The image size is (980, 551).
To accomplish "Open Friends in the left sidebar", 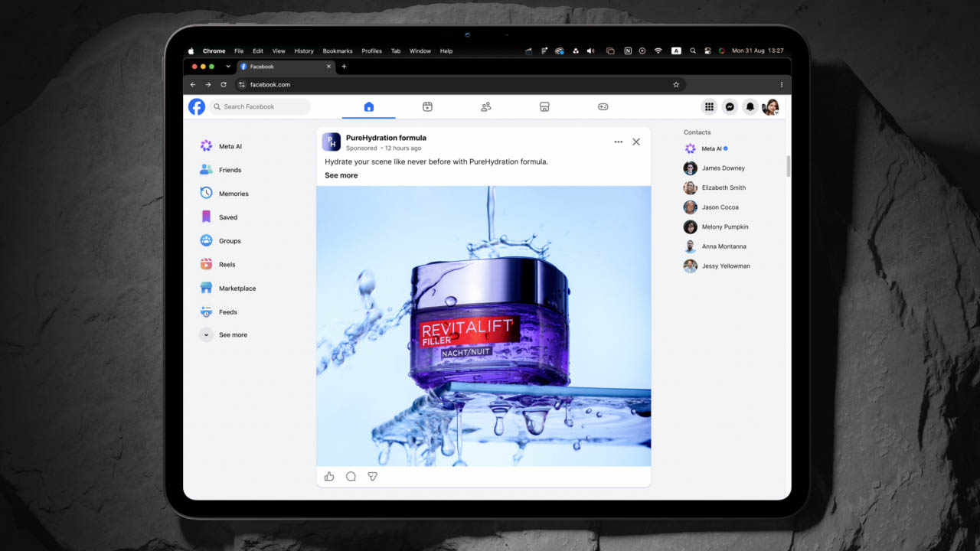I will [x=220, y=170].
